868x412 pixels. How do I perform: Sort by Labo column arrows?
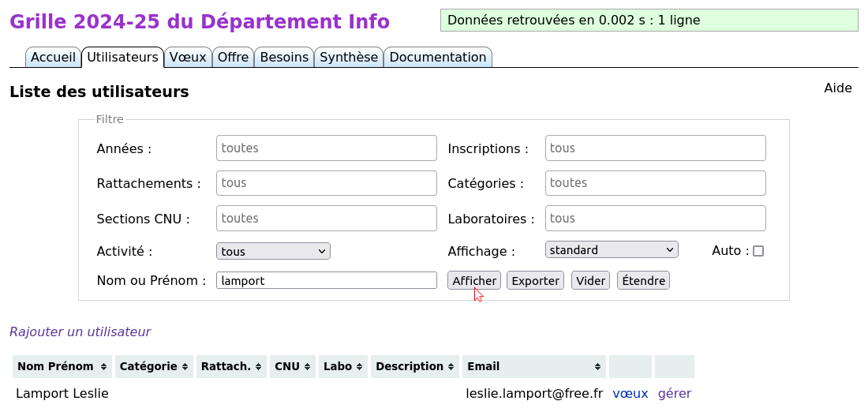pos(359,366)
